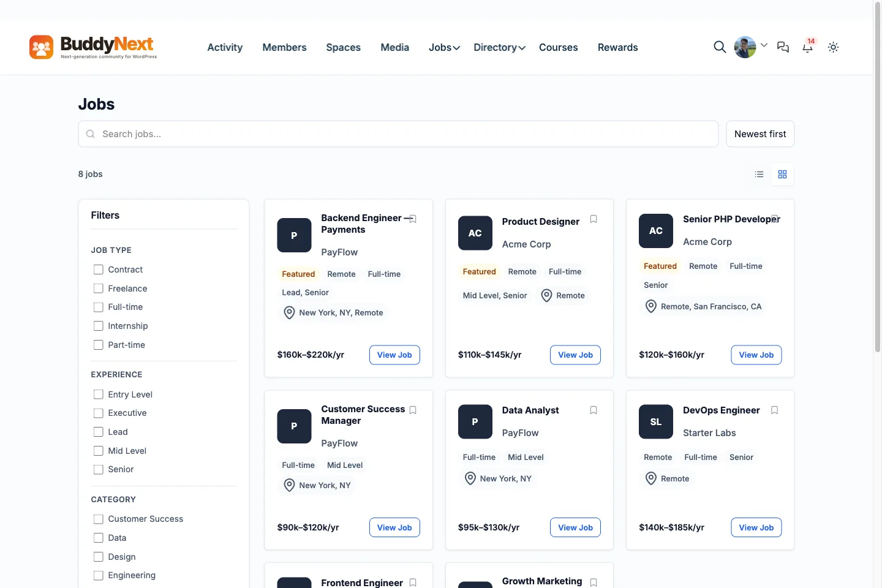The height and width of the screenshot is (588, 882).
Task: Check the Customer Success category filter
Action: click(x=98, y=519)
